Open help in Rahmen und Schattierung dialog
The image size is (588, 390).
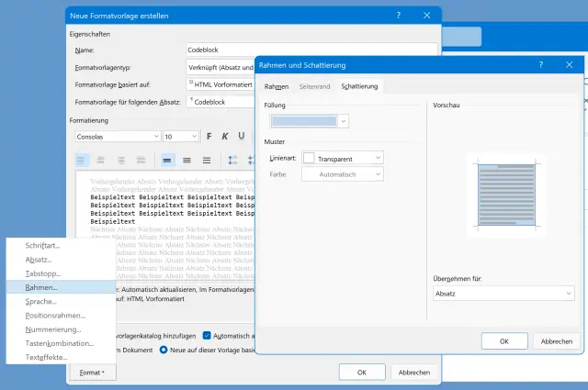540,64
